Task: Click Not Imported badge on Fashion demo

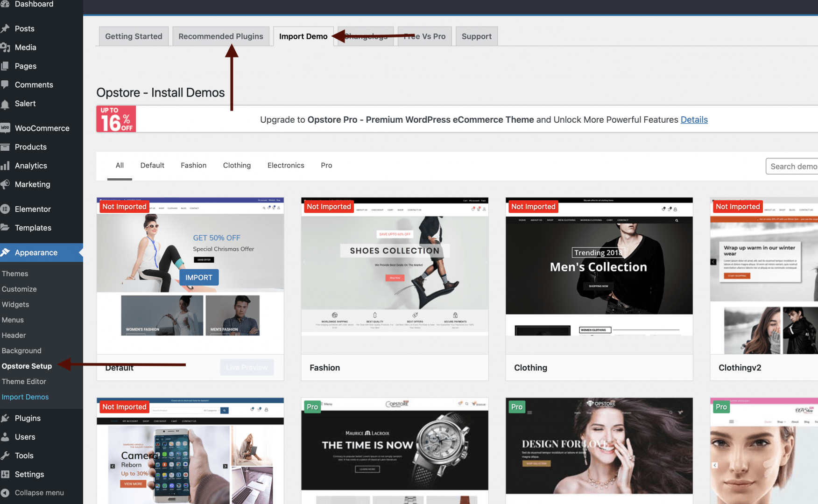Action: pyautogui.click(x=329, y=206)
